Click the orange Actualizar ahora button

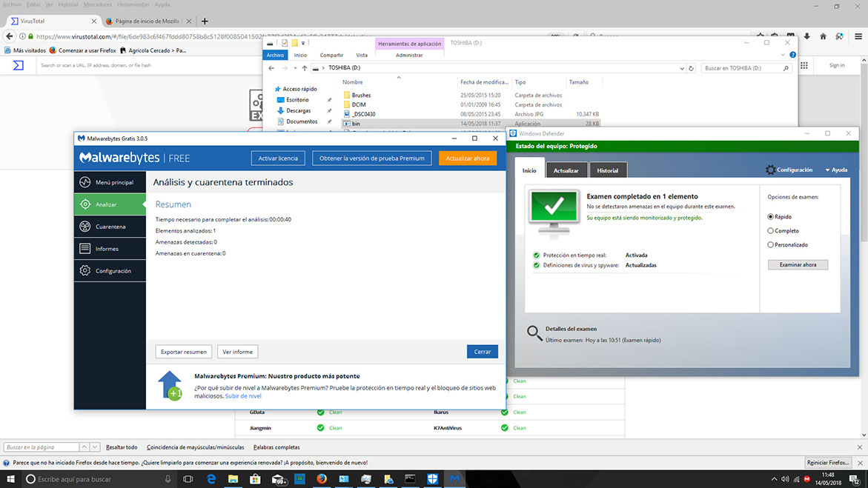(x=468, y=158)
